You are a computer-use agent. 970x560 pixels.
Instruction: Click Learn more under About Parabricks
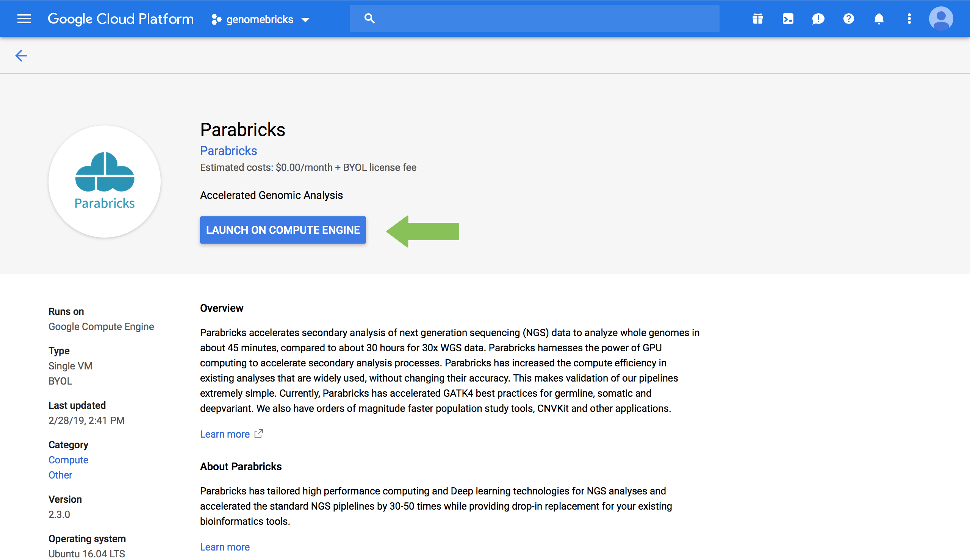[225, 547]
